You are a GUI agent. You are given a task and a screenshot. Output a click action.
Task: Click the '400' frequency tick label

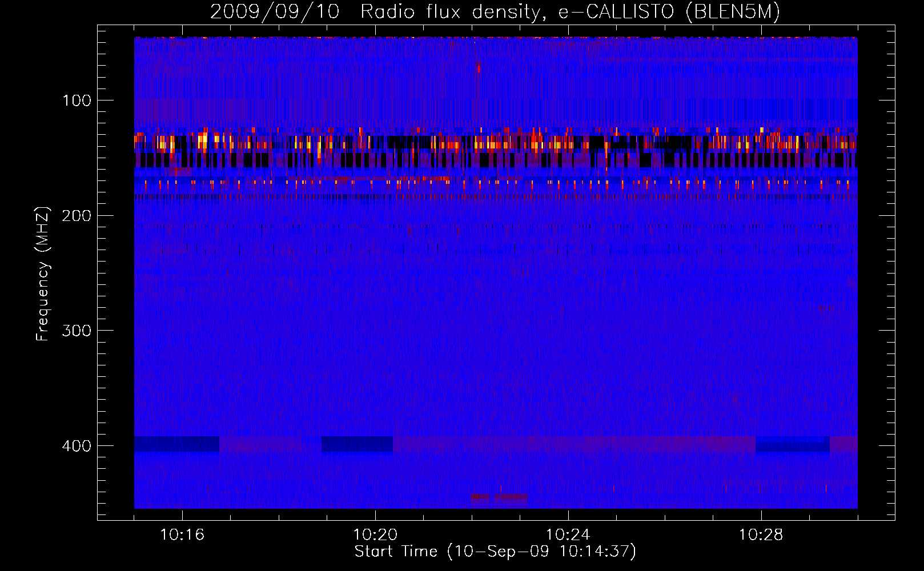point(77,446)
